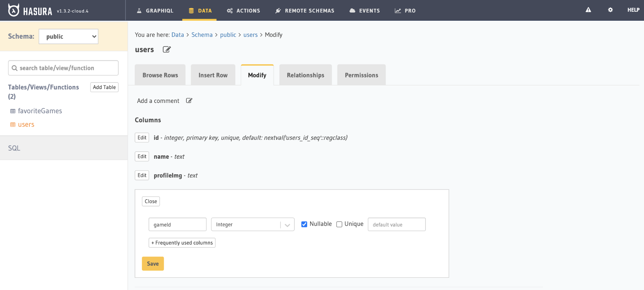Click the Hasura logo icon
644x290 pixels.
point(14,10)
